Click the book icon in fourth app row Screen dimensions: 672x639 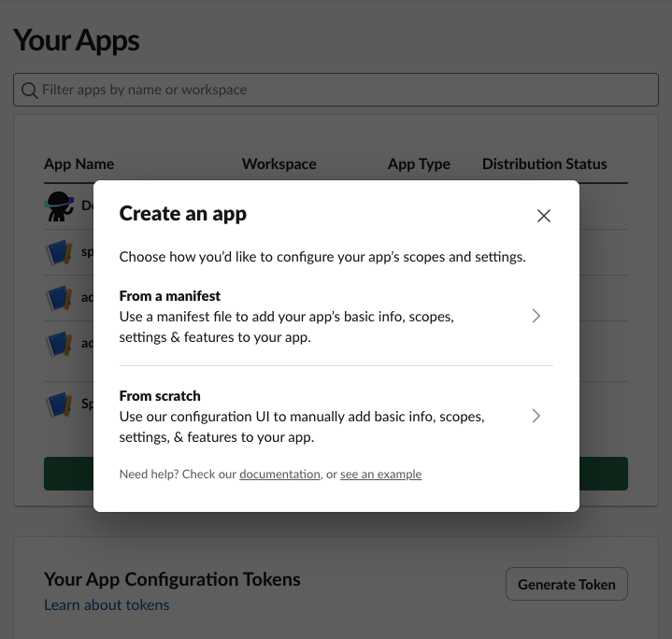click(60, 344)
